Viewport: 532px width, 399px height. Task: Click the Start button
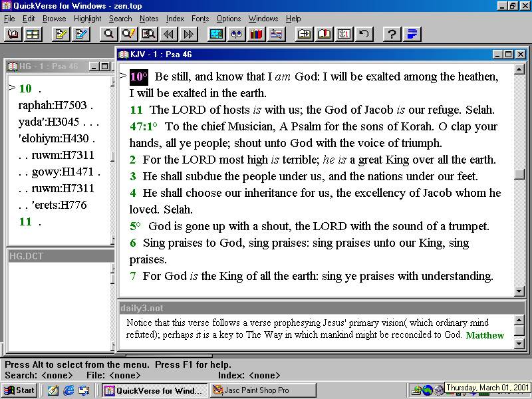tap(19, 390)
